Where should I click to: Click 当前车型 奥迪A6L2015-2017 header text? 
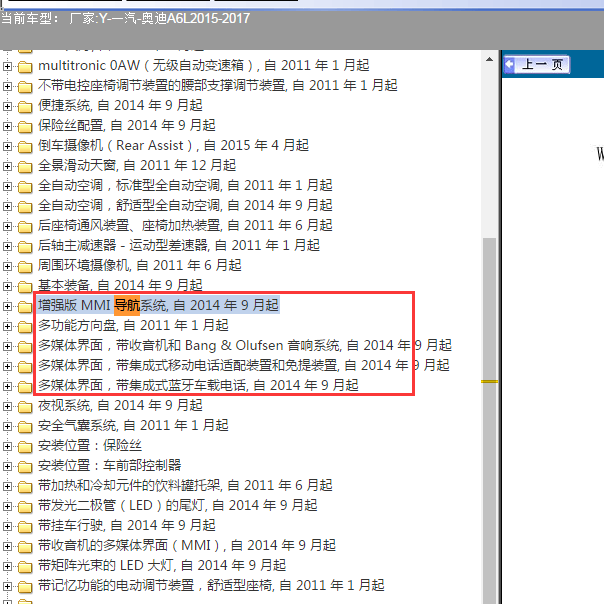(x=126, y=18)
